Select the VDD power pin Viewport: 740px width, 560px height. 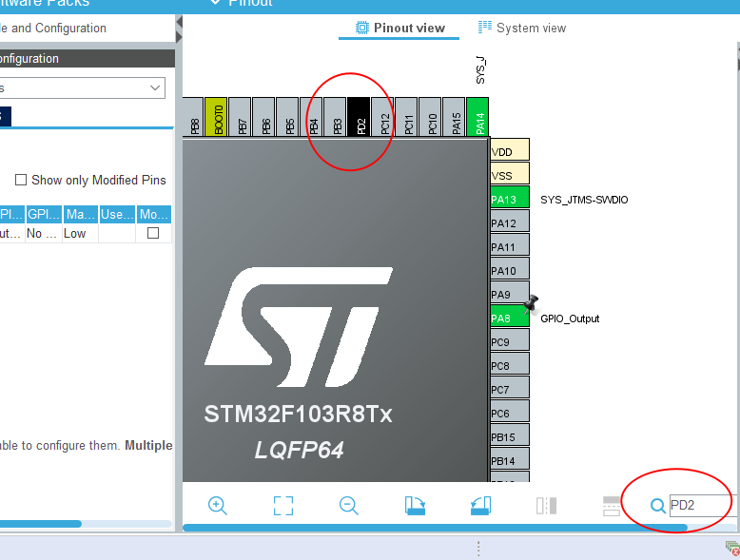[510, 149]
